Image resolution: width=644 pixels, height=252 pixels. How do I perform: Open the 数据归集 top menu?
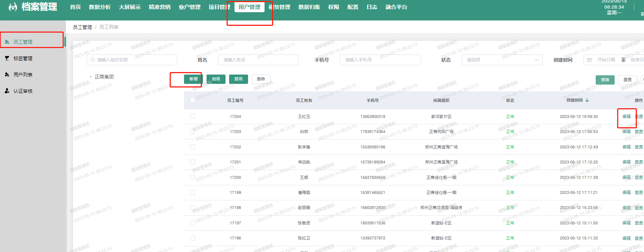(309, 7)
